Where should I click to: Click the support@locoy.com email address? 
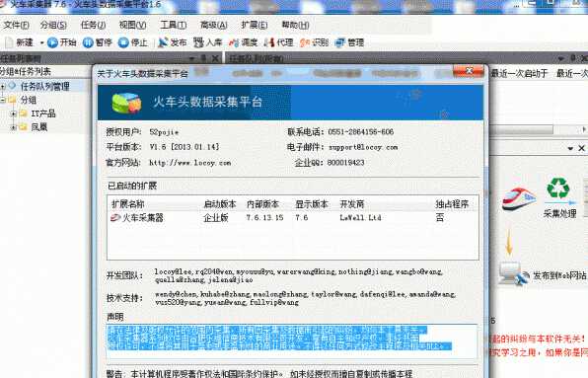click(363, 147)
